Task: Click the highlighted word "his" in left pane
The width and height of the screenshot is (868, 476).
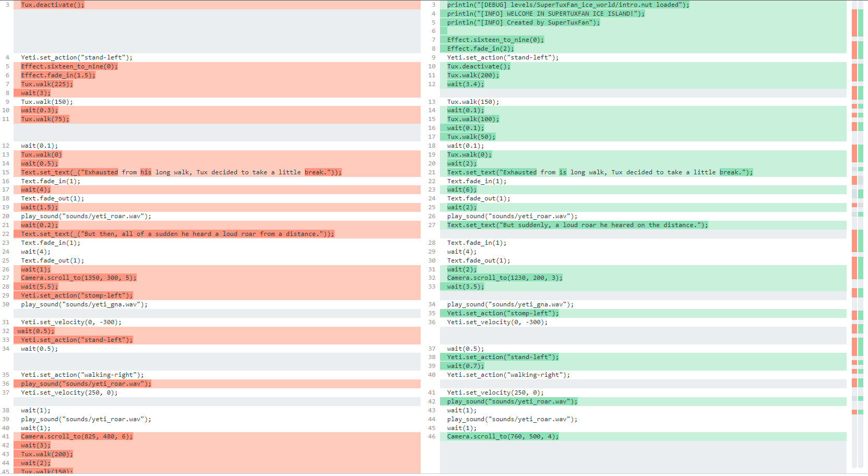Action: click(146, 172)
